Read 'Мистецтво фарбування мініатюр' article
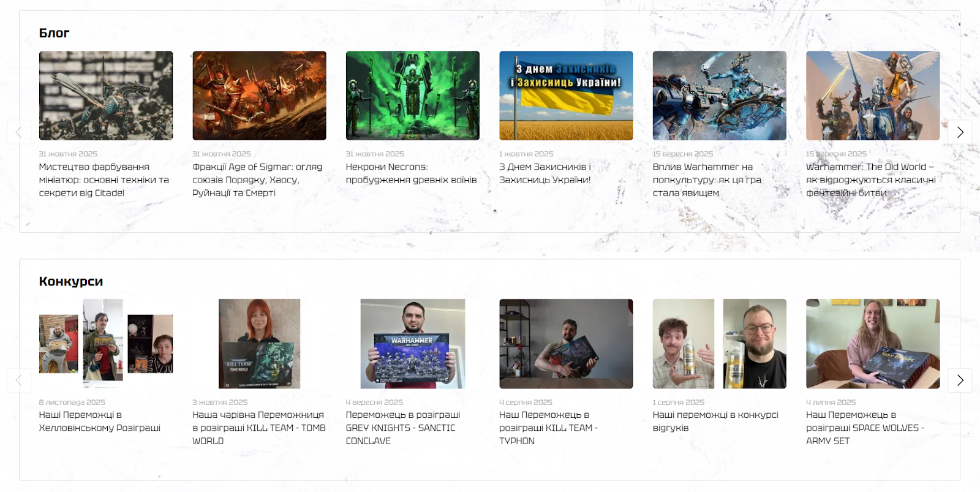Image resolution: width=980 pixels, height=492 pixels. coord(104,180)
